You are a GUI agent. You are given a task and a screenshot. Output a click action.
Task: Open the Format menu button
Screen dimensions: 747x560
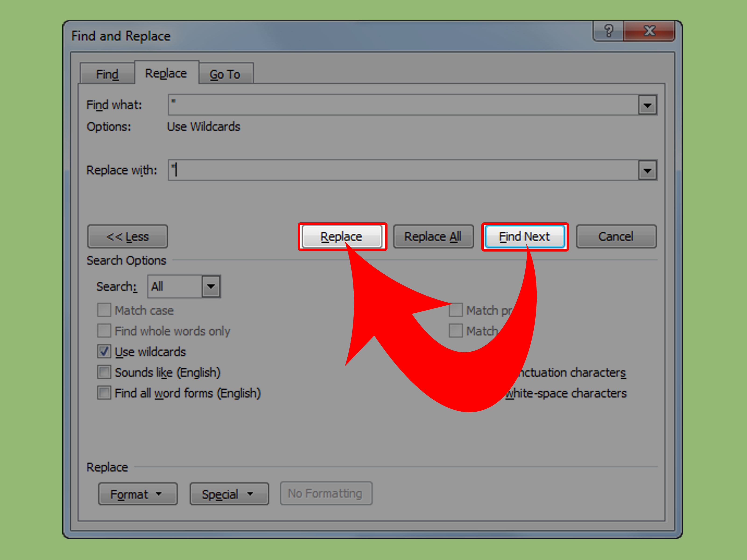point(137,494)
